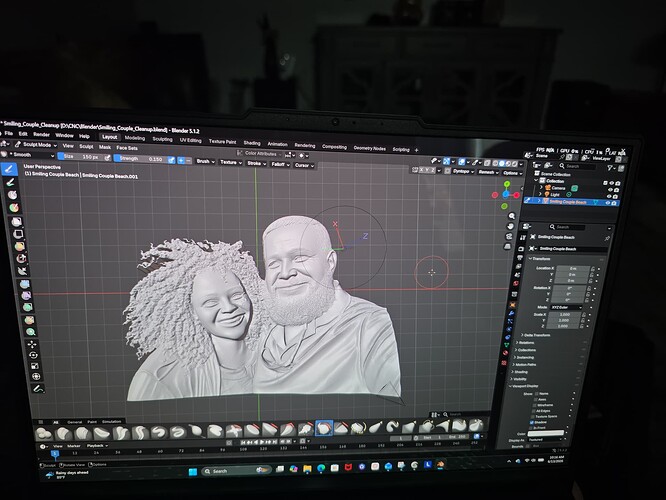The height and width of the screenshot is (500, 666).
Task: Open the Render menu
Action: tap(41, 135)
